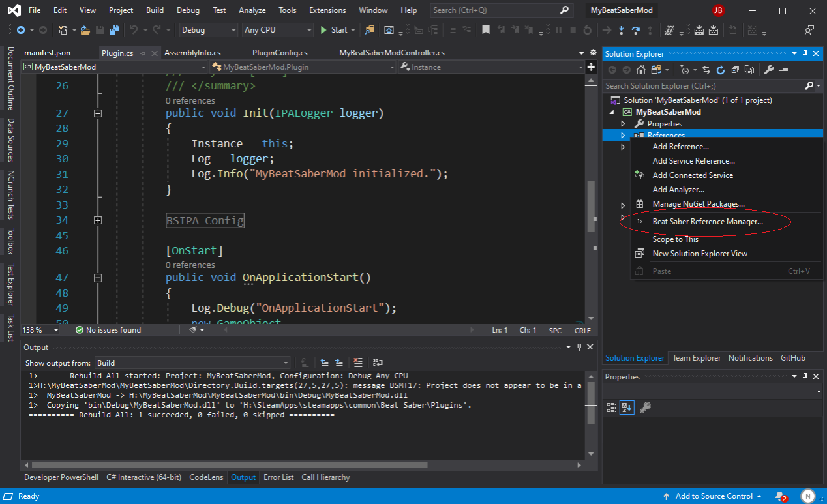Click the Show All Files icon
Viewport: 827px width, 504px height.
click(x=749, y=70)
